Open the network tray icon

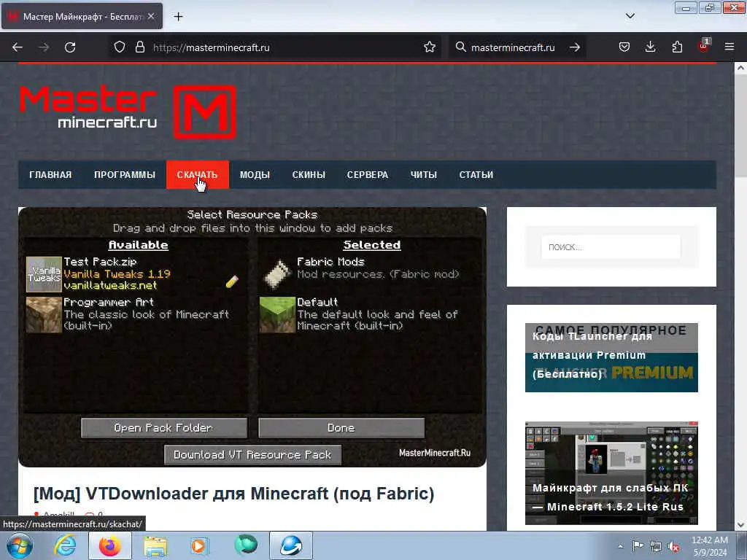656,547
